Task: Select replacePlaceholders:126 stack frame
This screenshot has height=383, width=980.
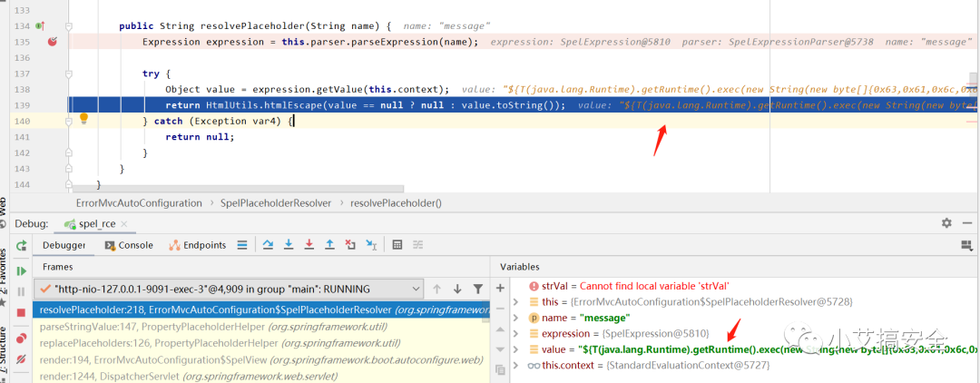Action: click(x=262, y=343)
